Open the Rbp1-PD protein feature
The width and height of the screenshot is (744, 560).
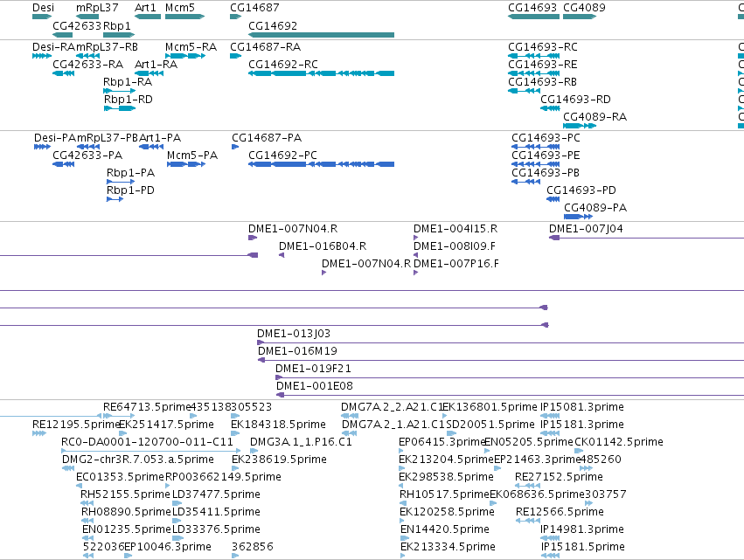pyautogui.click(x=115, y=199)
